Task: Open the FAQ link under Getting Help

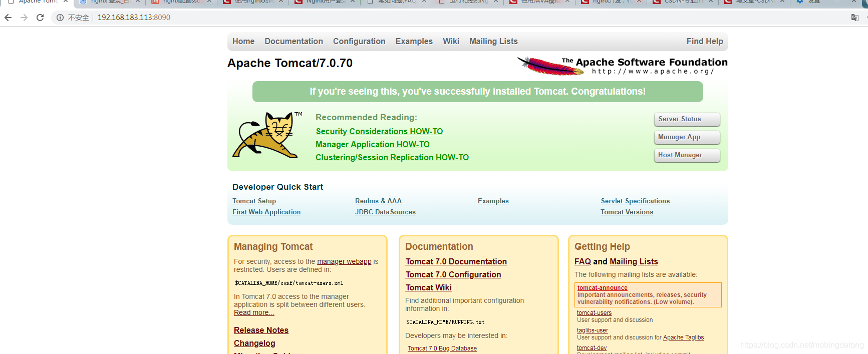Action: click(583, 261)
